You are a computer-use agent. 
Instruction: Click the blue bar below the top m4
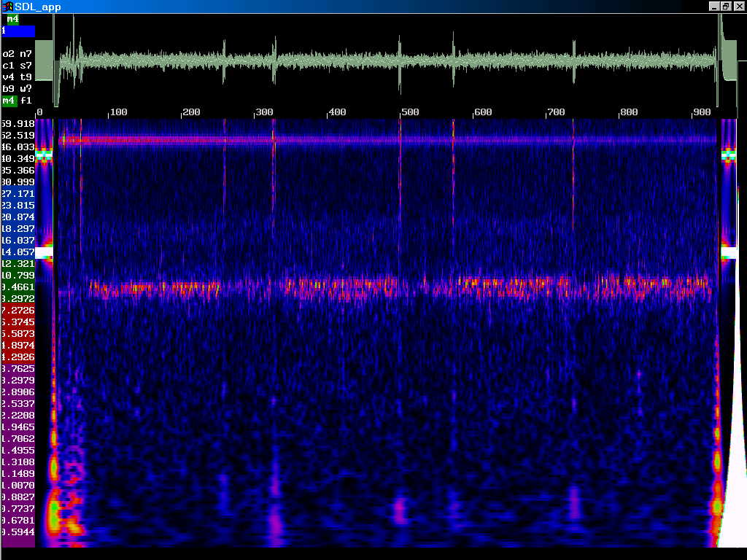pyautogui.click(x=18, y=31)
